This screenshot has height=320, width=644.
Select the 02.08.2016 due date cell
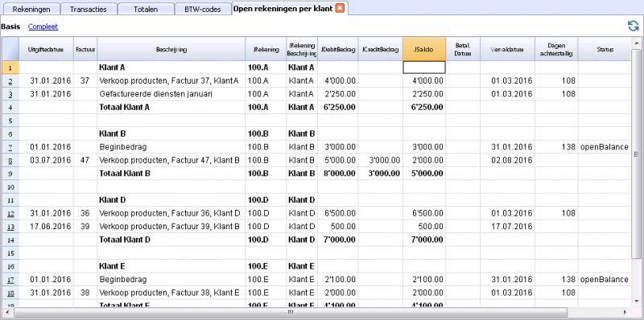point(508,161)
